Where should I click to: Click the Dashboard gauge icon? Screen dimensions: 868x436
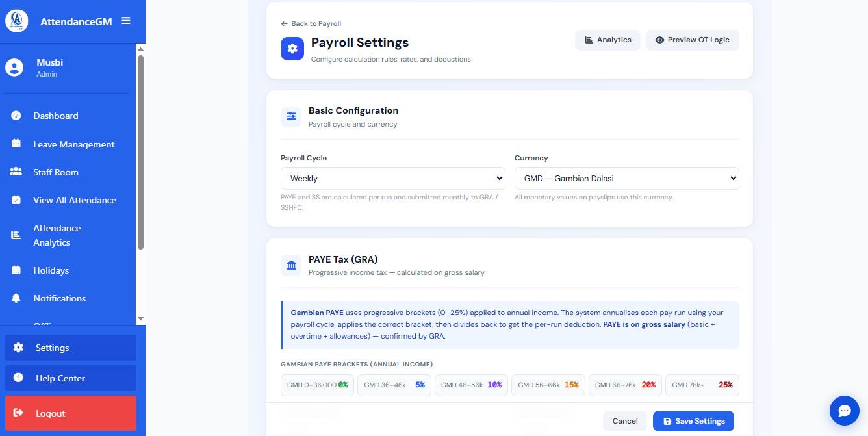tap(16, 116)
